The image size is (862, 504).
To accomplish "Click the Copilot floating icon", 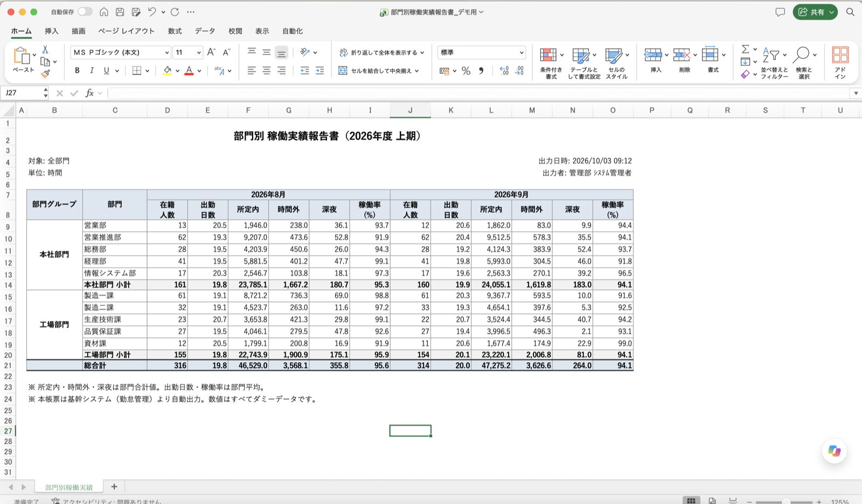I will (834, 451).
